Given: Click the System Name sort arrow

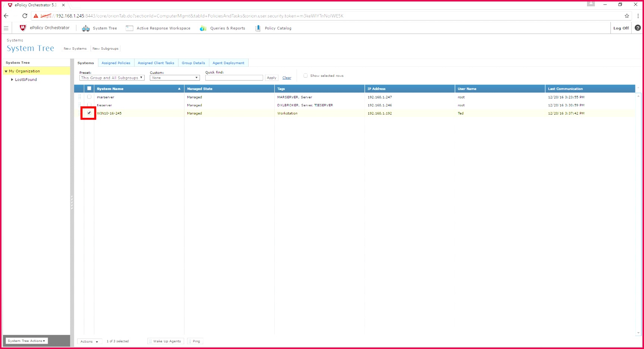Looking at the screenshot, I should point(179,89).
